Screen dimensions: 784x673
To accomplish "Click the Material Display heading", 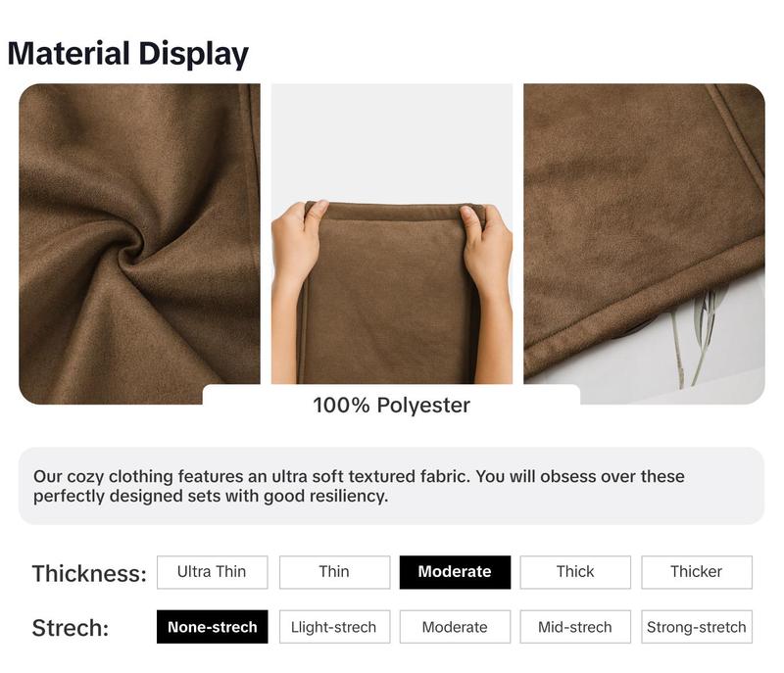I will (x=128, y=54).
